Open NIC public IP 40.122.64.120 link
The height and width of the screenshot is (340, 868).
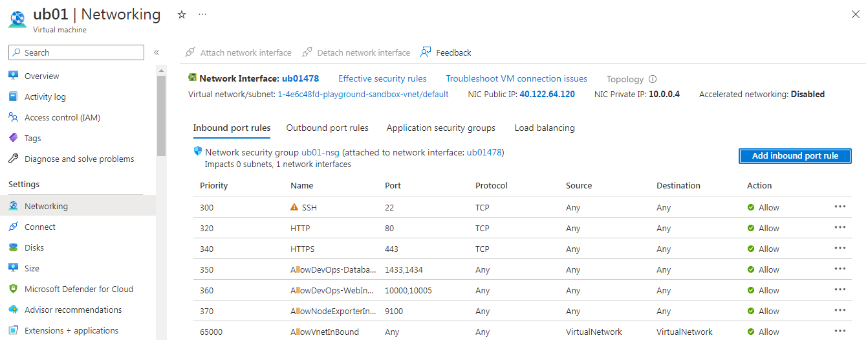coord(547,94)
